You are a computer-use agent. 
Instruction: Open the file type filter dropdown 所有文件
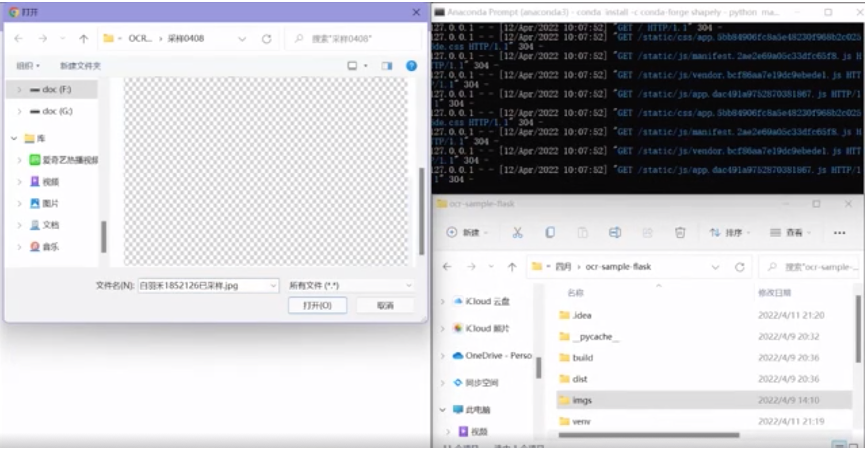click(349, 285)
